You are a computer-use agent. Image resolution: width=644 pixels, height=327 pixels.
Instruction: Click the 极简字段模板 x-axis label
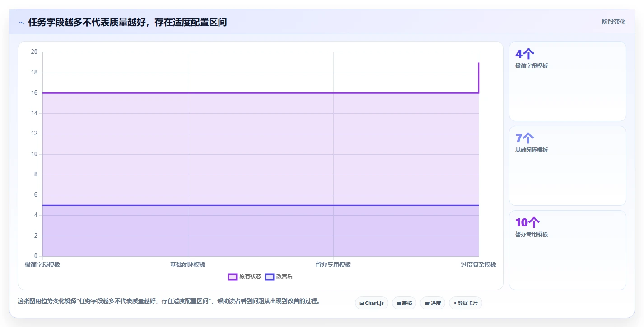(42, 264)
